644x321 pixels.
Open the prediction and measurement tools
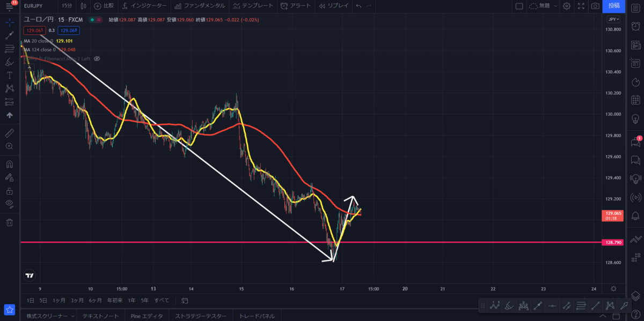pyautogui.click(x=9, y=101)
